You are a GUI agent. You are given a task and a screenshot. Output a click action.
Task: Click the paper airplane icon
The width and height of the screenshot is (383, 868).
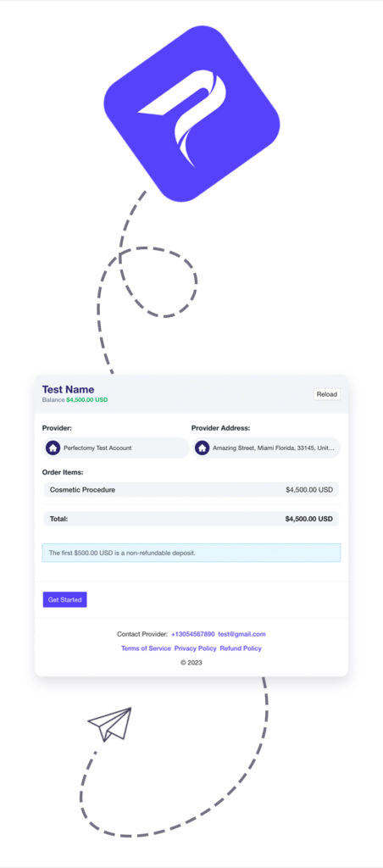109,724
